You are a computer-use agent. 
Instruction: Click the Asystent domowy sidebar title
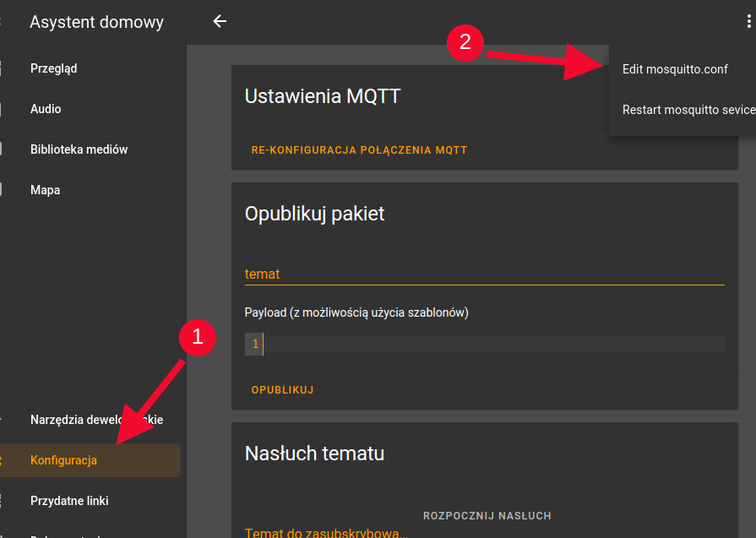coord(97,22)
